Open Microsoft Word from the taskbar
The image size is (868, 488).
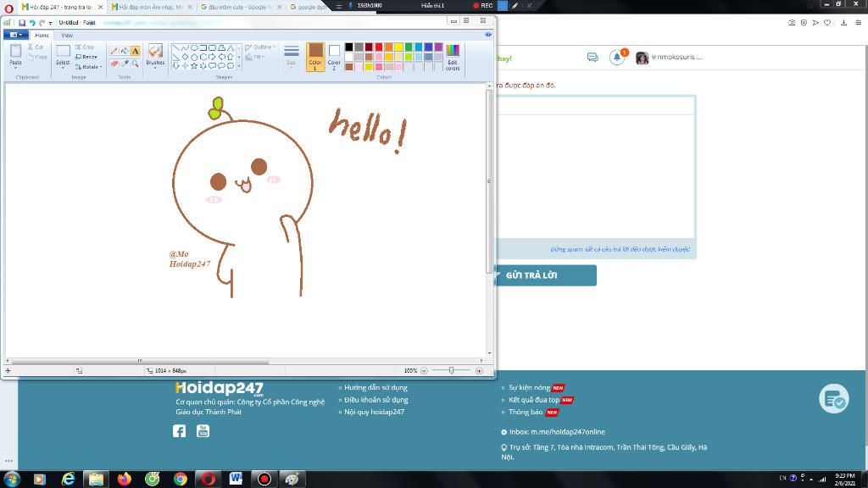tap(236, 479)
